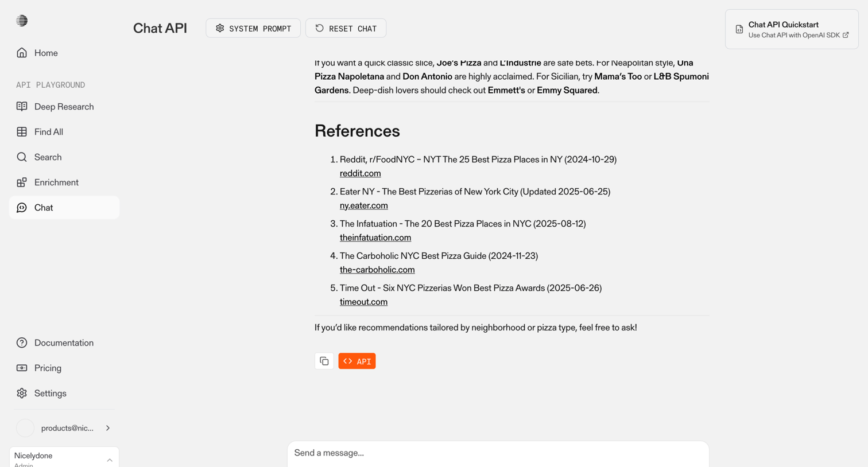Image resolution: width=868 pixels, height=467 pixels.
Task: Click the Parallel logo icon
Action: [22, 21]
